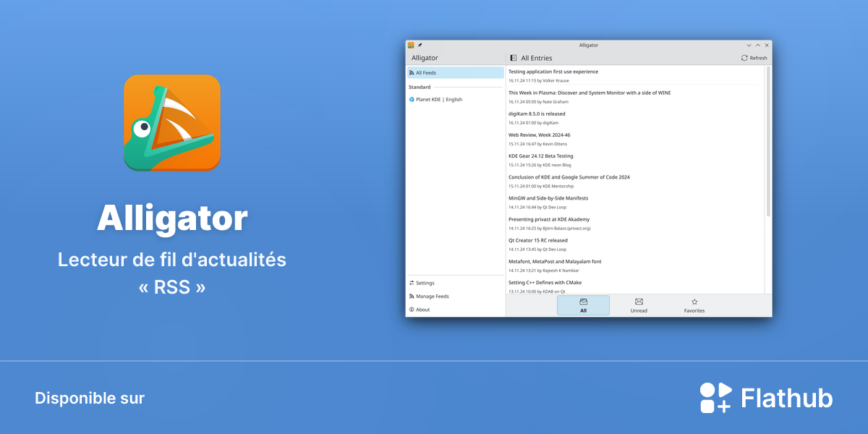Switch to the Unread tab
The width and height of the screenshot is (868, 434).
pyautogui.click(x=639, y=305)
